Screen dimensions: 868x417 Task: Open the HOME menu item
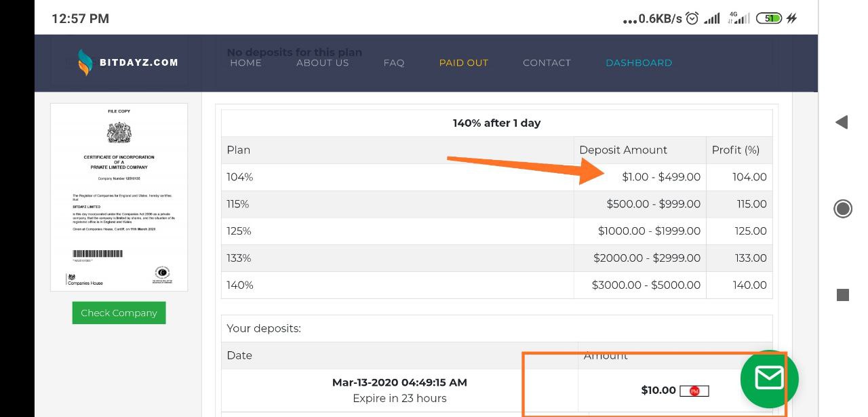[245, 62]
